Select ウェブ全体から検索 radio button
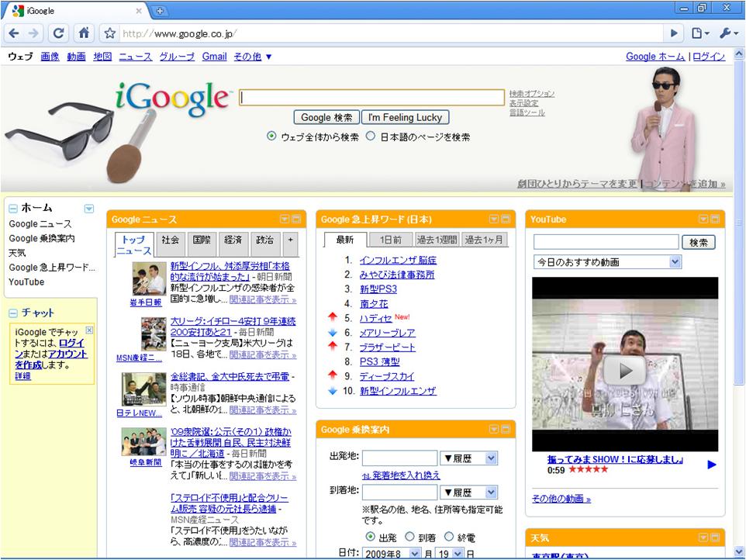This screenshot has width=746, height=560. click(271, 137)
